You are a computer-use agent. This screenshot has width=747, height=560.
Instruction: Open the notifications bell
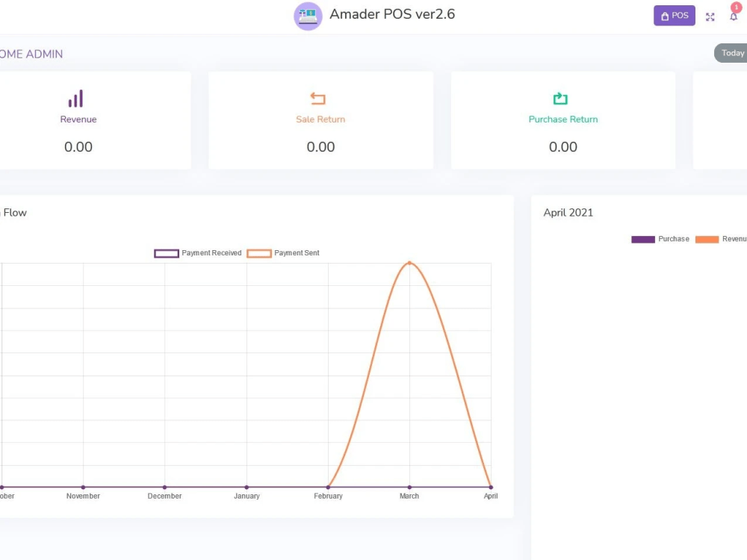coord(734,16)
